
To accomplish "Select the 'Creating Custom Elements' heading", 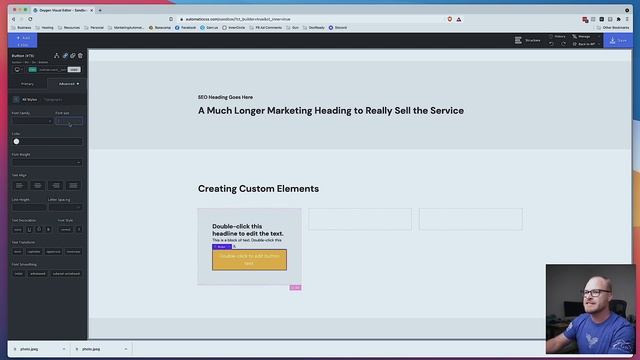I will (258, 189).
